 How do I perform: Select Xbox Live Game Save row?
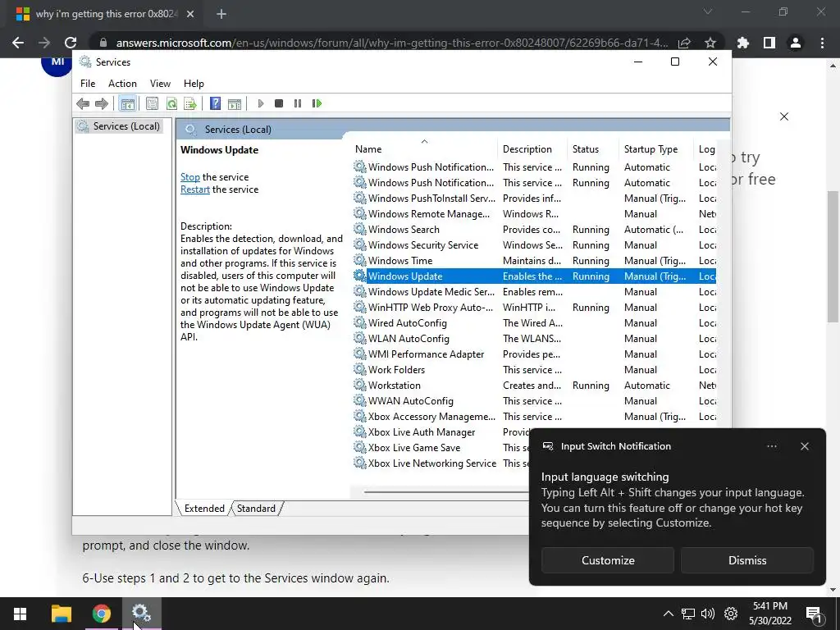tap(441, 447)
